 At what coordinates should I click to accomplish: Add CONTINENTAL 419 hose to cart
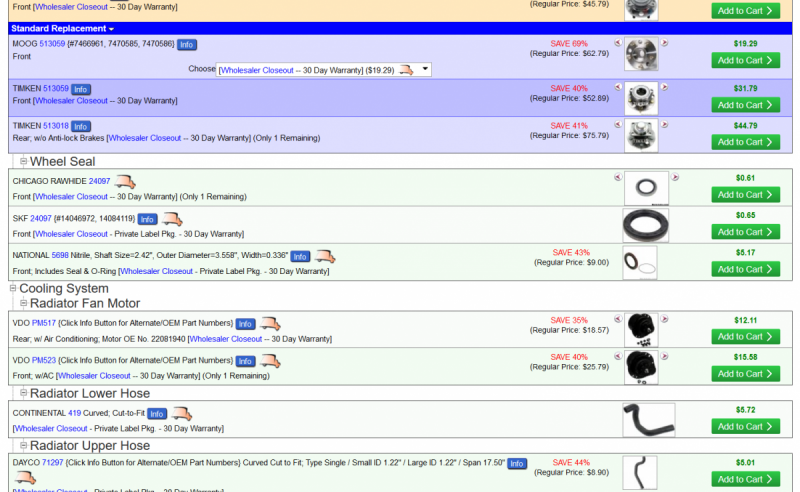(x=745, y=427)
